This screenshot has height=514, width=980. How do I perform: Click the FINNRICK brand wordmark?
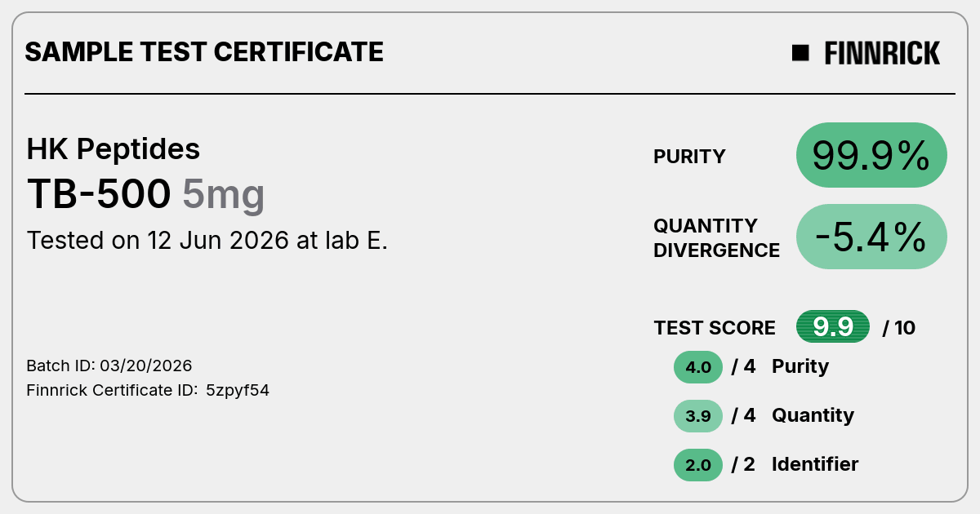tap(882, 53)
